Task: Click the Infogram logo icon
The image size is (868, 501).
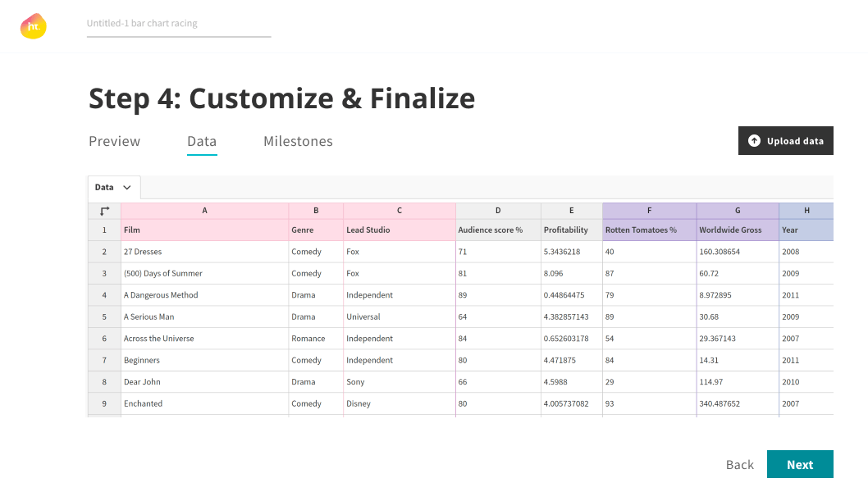Action: 33,26
